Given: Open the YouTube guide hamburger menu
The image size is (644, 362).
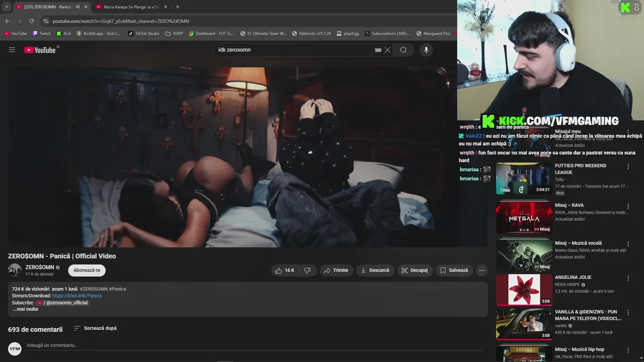Looking at the screenshot, I should (x=12, y=50).
